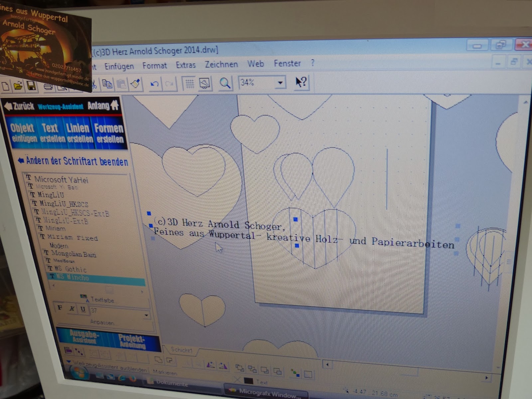Click the New document icon
Screen dimensions: 532x399
point(6,86)
